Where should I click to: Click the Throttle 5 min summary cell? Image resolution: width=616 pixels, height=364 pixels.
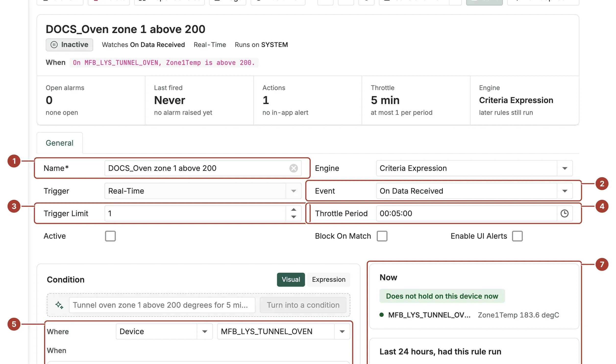pos(416,100)
